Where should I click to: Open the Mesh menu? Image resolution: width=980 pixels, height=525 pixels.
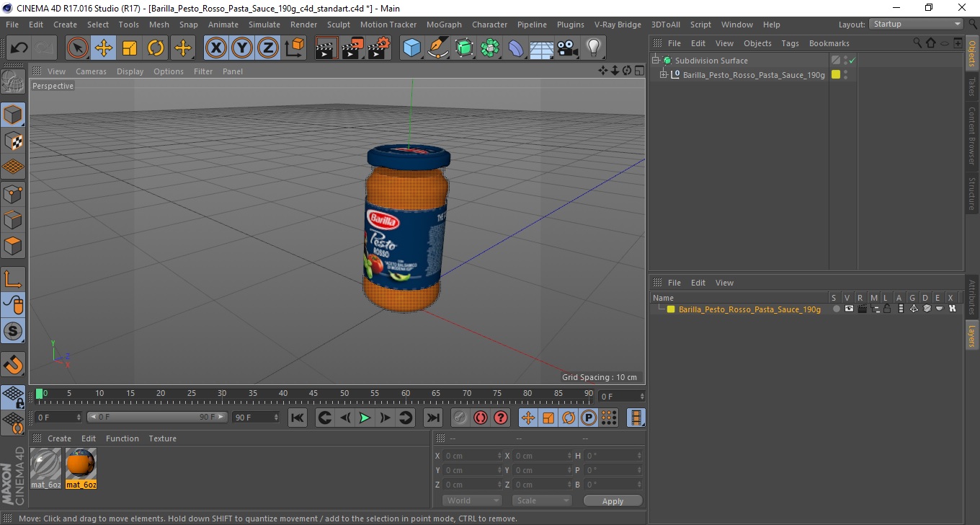tap(159, 25)
